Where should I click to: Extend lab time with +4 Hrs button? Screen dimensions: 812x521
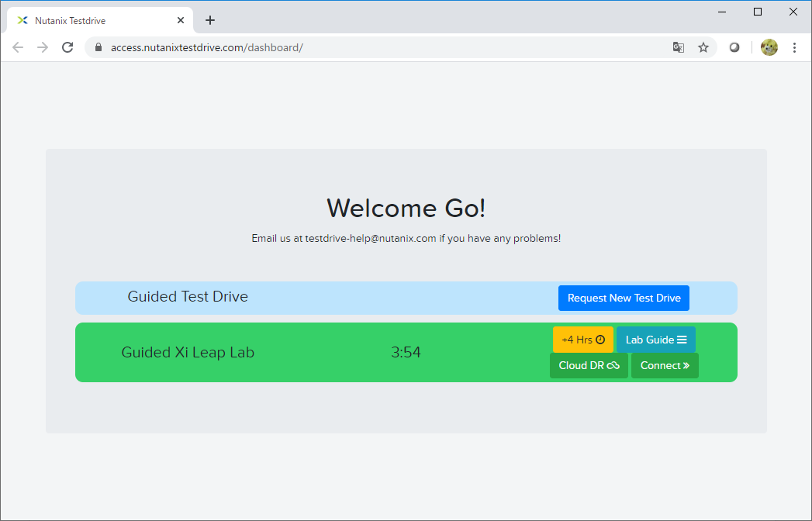pyautogui.click(x=583, y=340)
